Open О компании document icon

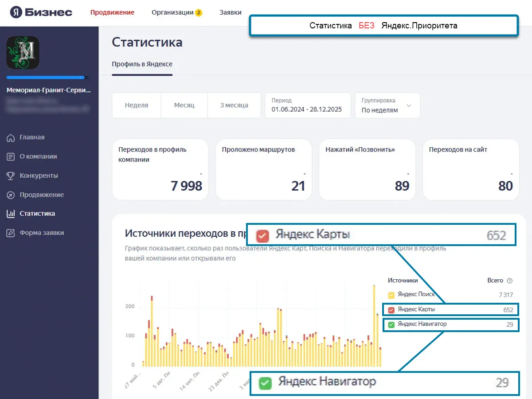[x=11, y=156]
